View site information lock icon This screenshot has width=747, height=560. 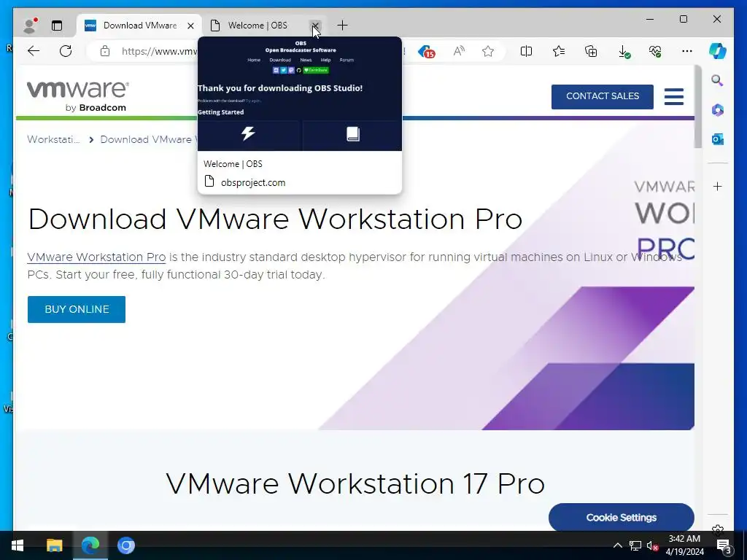click(105, 51)
